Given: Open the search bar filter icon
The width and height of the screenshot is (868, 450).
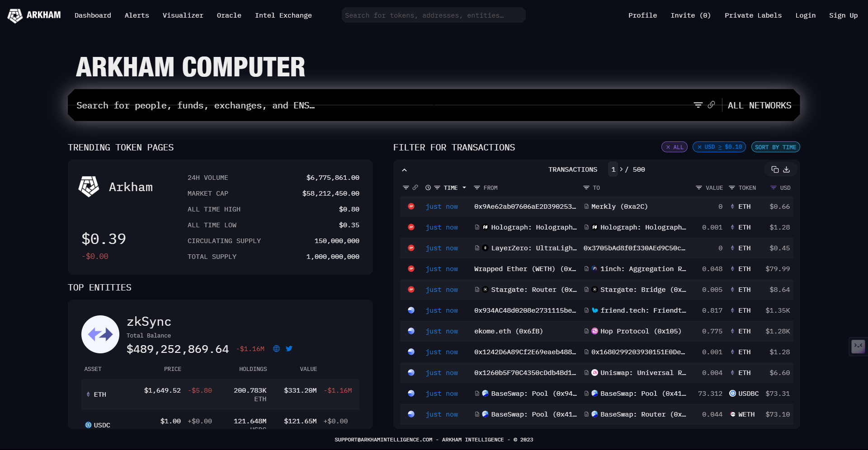Looking at the screenshot, I should click(698, 105).
